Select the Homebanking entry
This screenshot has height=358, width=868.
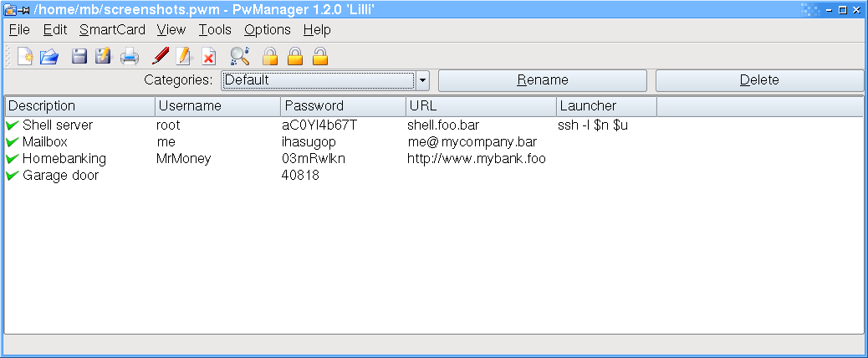64,159
